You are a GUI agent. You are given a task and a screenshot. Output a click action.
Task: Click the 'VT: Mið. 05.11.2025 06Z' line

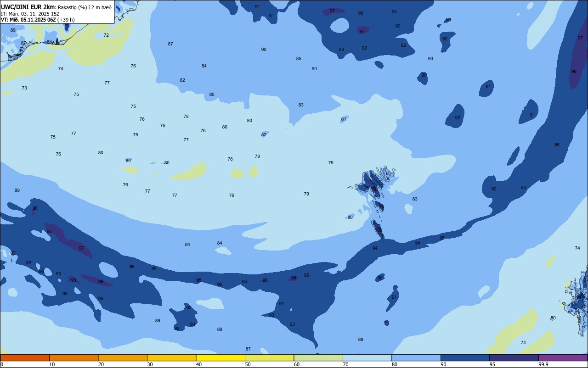pyautogui.click(x=28, y=20)
